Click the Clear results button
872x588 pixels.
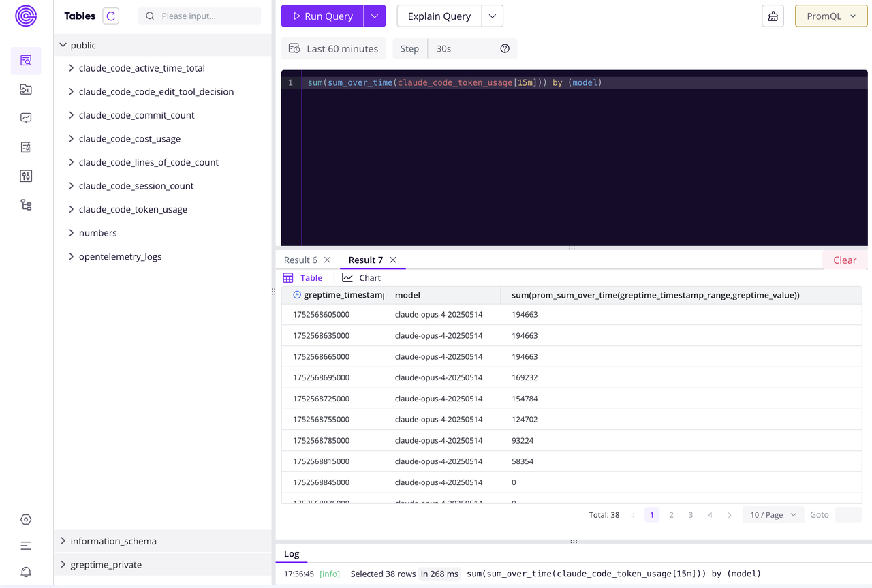(844, 260)
